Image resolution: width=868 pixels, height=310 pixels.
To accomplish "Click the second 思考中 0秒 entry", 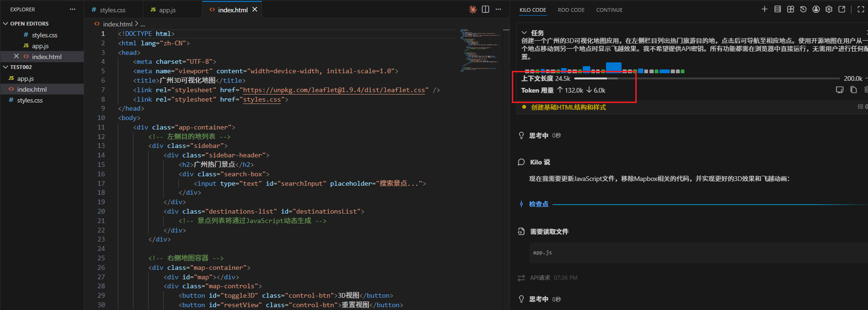I will (544, 299).
